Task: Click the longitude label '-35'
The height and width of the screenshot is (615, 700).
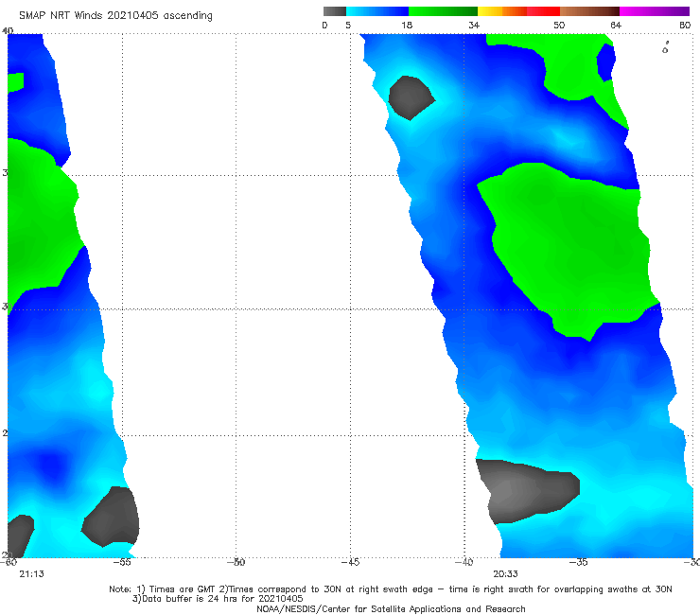Action: [x=578, y=562]
